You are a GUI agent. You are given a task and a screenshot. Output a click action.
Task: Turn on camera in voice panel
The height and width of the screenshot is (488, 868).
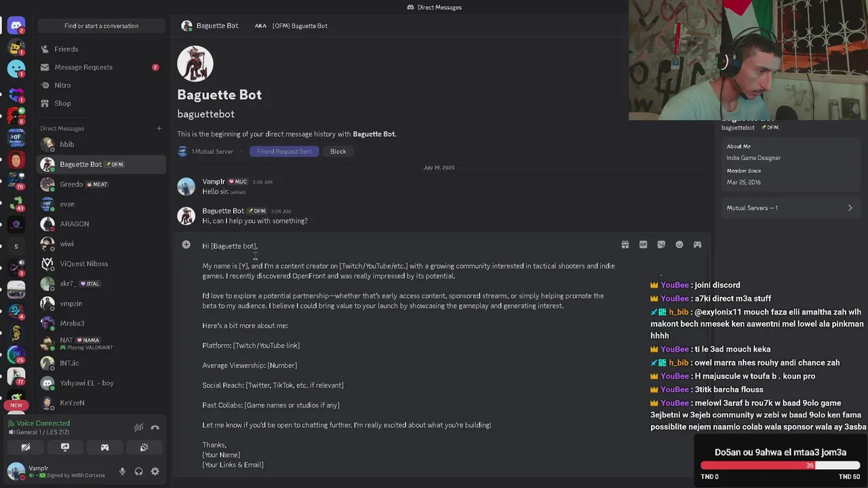coord(26,447)
